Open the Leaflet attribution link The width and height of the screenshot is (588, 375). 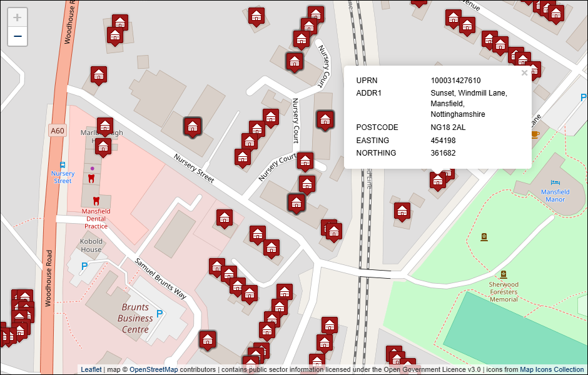[x=91, y=369]
